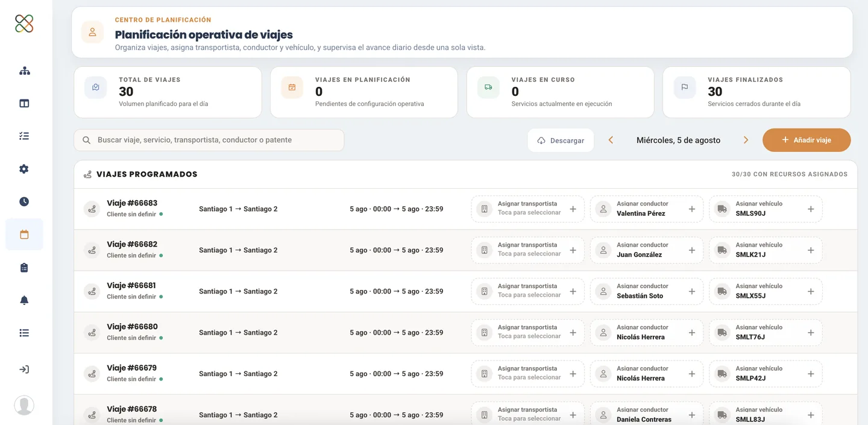Click Cliente sin definir under Viaje #66681
Viewport: 868px width, 425px height.
click(x=131, y=297)
